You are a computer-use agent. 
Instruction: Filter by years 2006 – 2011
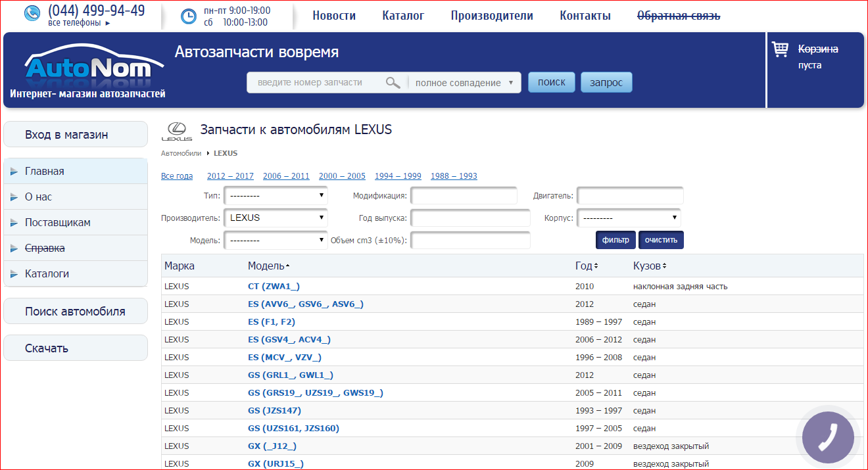pos(286,176)
